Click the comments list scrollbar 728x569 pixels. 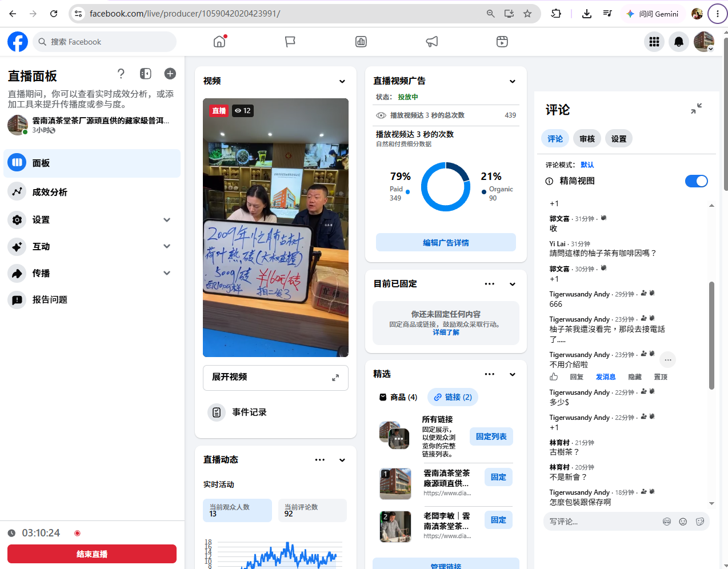(711, 335)
